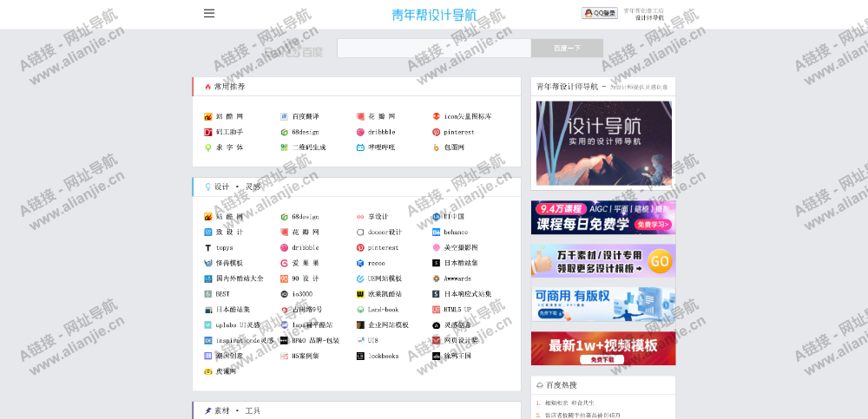
Task: Click the 包图网 orange icon
Action: tap(437, 147)
